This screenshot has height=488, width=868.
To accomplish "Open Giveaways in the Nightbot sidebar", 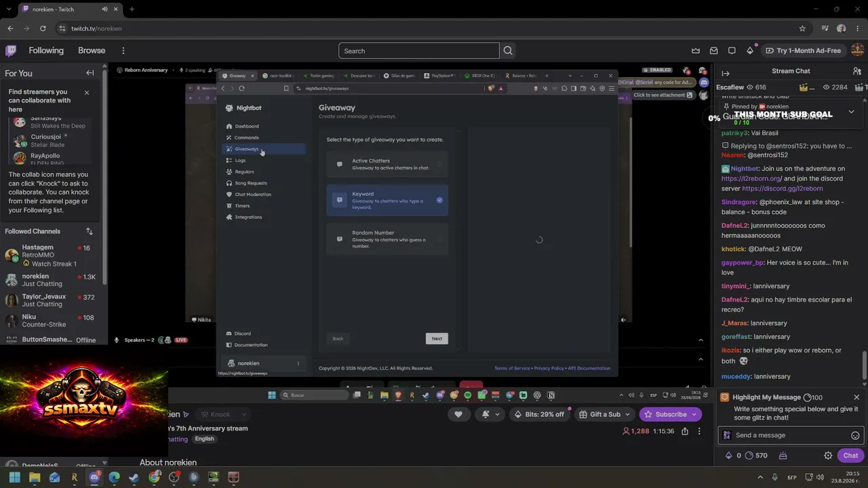I will (x=264, y=149).
